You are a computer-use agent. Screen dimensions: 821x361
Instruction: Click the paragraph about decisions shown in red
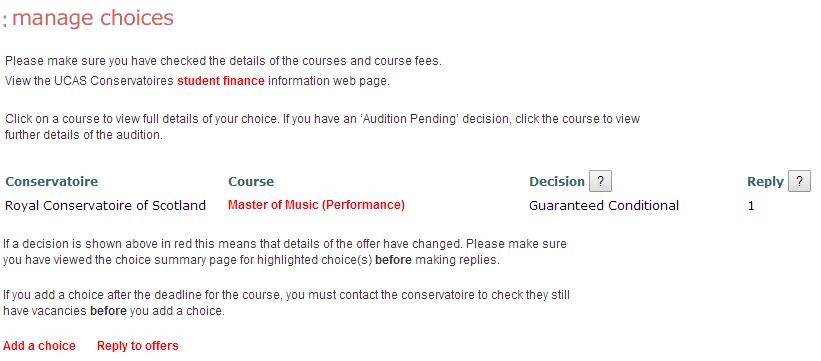(x=285, y=251)
